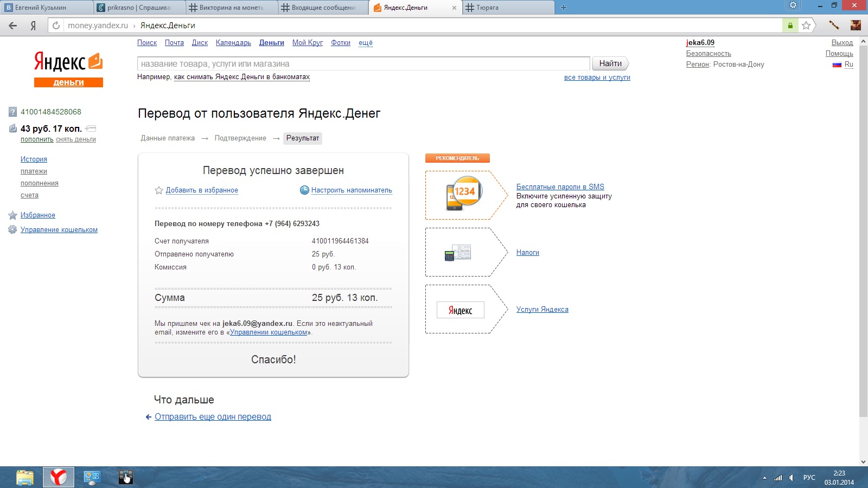
Task: Click Управлении кошельком link in receipt text
Action: click(269, 332)
